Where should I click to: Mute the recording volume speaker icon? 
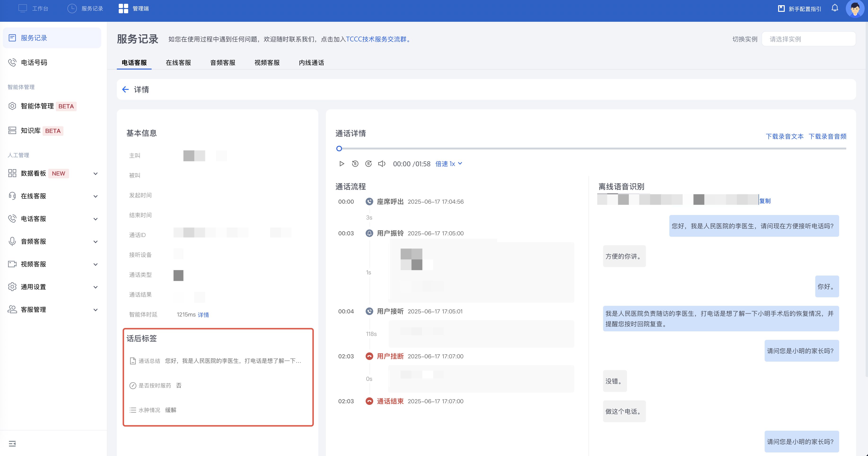point(381,164)
